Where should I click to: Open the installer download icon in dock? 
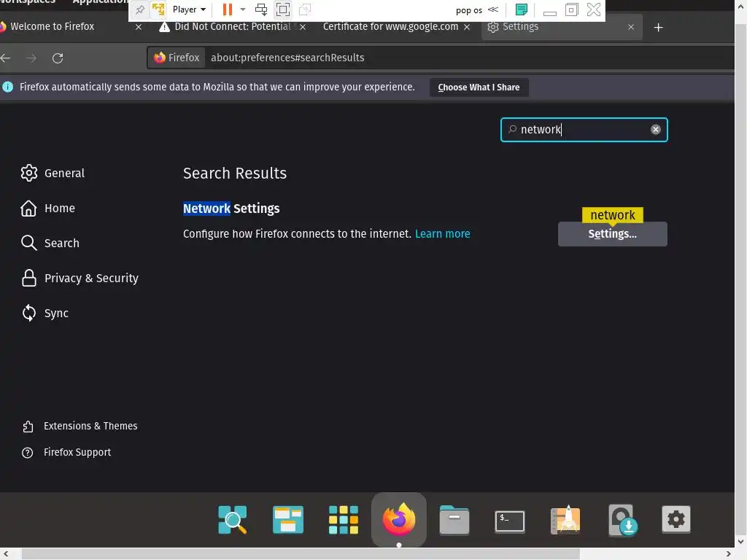pyautogui.click(x=622, y=520)
